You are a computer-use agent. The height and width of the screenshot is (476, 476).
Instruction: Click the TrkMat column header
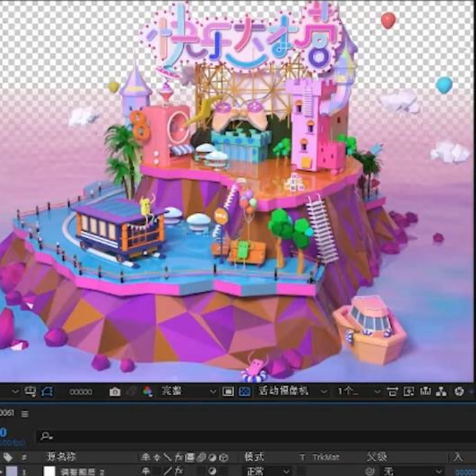pos(326,457)
